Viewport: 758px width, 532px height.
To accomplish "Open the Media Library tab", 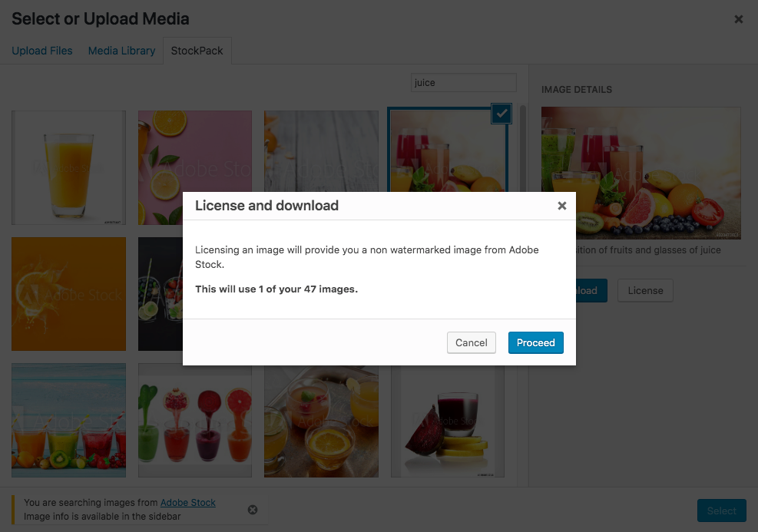I will pos(121,51).
